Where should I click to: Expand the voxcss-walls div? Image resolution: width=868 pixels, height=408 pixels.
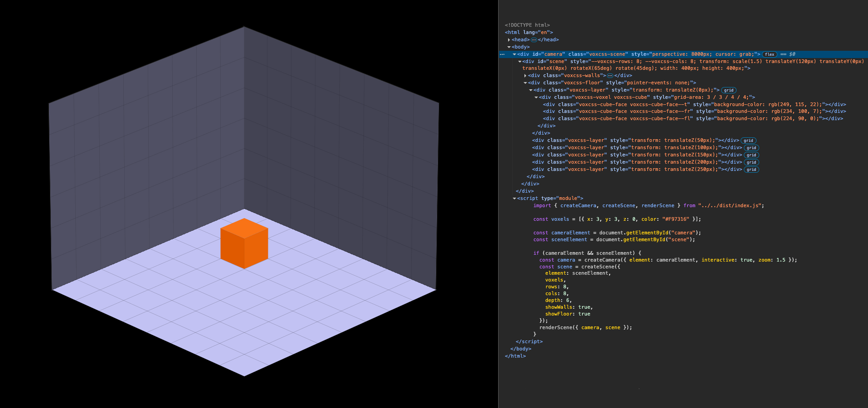pos(525,75)
